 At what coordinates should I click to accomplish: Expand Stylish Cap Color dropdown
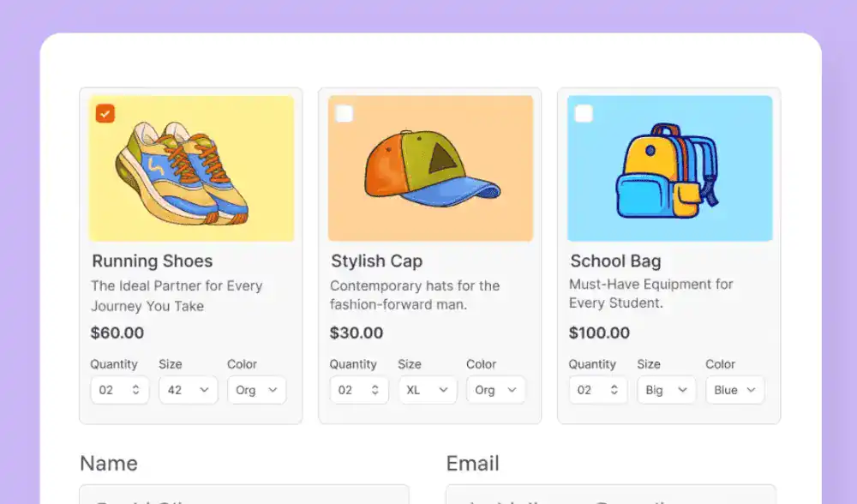coord(495,390)
